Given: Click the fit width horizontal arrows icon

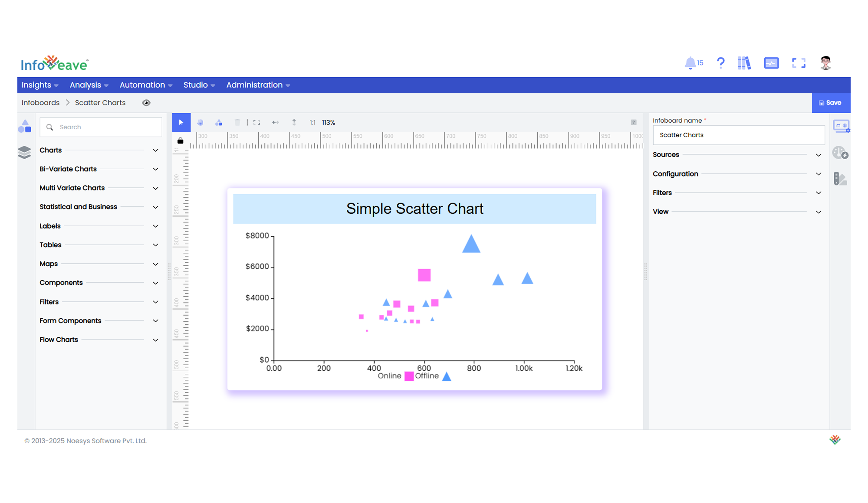Looking at the screenshot, I should point(275,122).
